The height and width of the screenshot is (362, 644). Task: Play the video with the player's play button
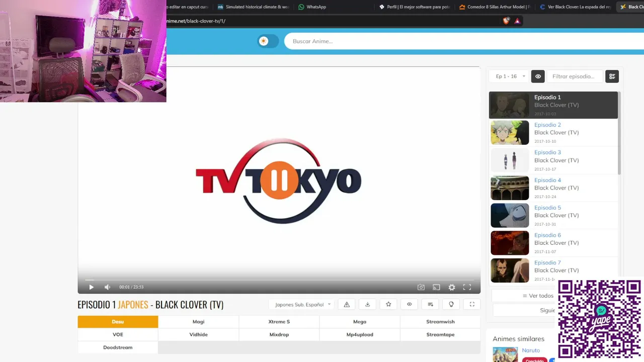(91, 287)
